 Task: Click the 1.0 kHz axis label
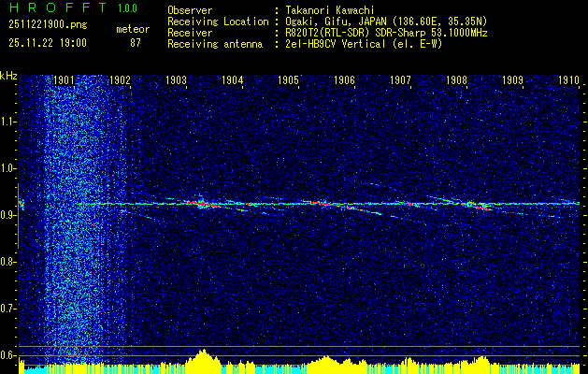coord(7,168)
